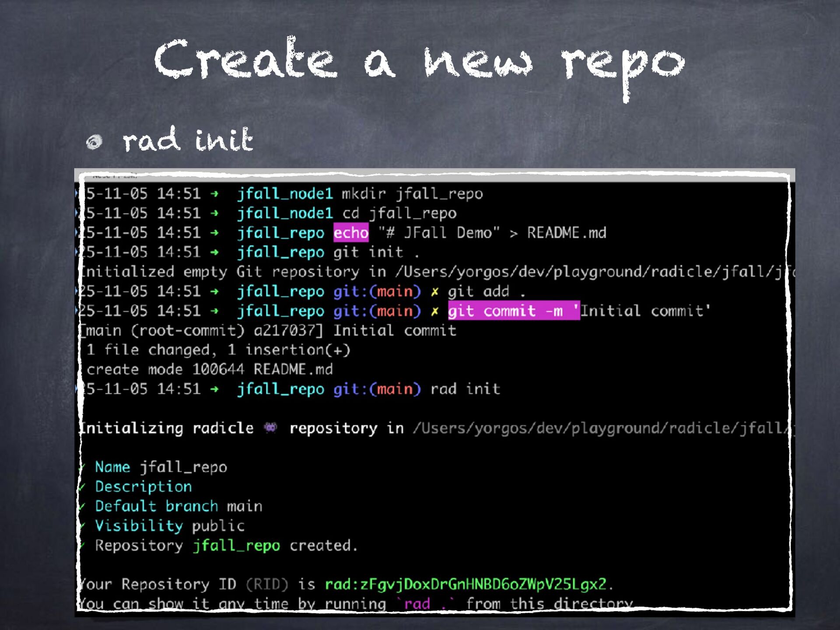Screen dimensions: 840x630
Task: Click green arrow on the mkdir line
Action: point(214,193)
